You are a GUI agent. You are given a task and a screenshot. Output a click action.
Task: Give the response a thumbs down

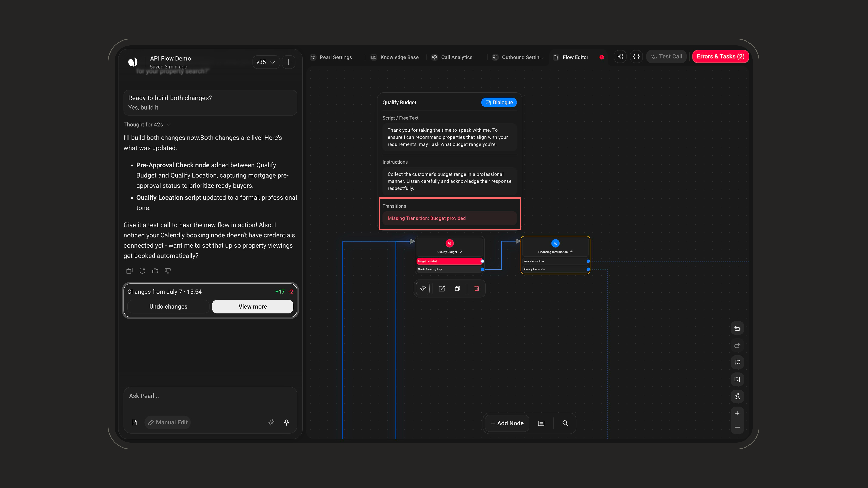click(168, 271)
